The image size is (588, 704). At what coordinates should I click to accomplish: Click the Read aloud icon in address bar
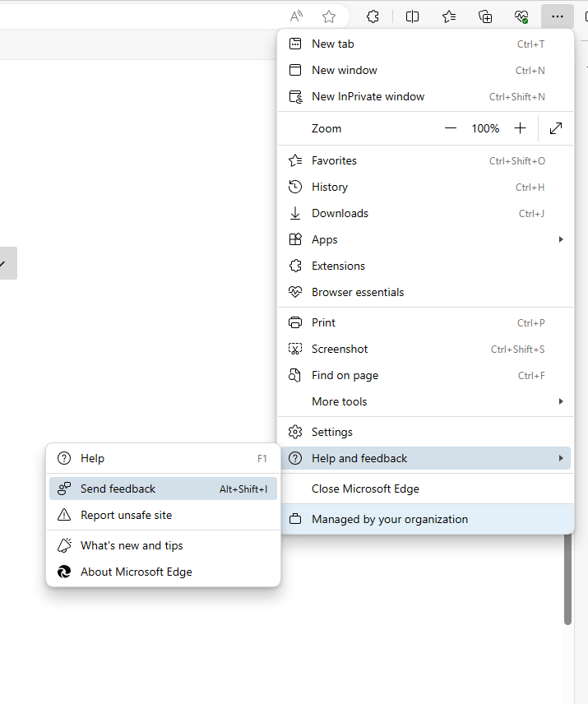296,17
